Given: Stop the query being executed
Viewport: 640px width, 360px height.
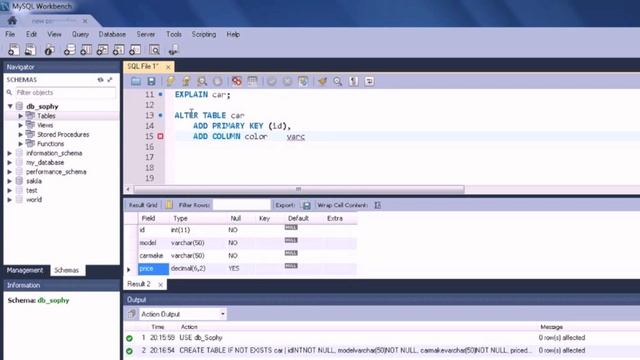Looking at the screenshot, I should [218, 81].
